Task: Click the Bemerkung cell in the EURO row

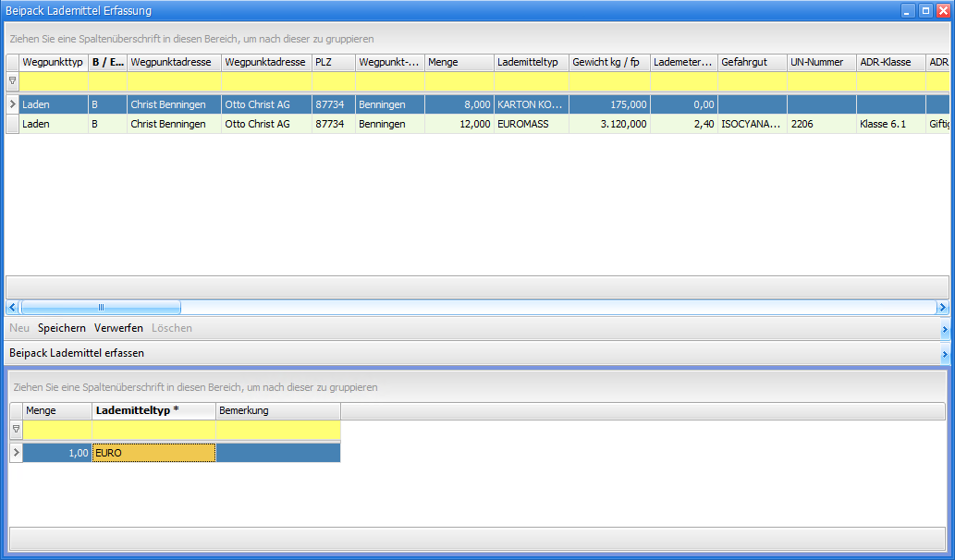Action: [x=277, y=453]
